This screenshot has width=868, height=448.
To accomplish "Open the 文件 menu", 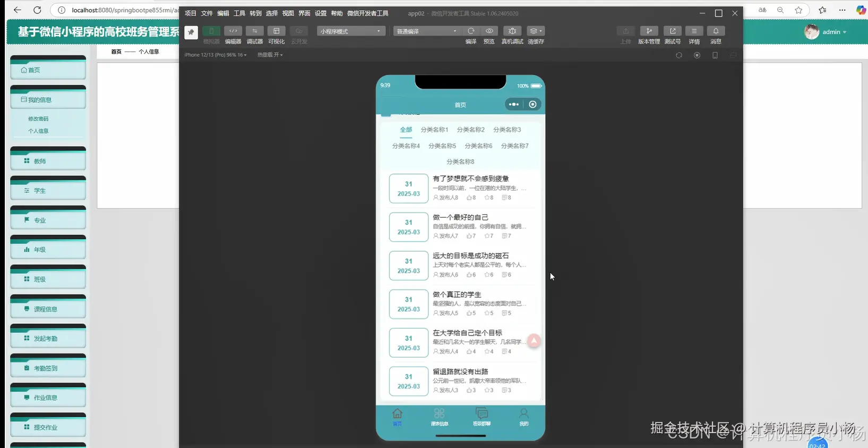I will pos(207,13).
